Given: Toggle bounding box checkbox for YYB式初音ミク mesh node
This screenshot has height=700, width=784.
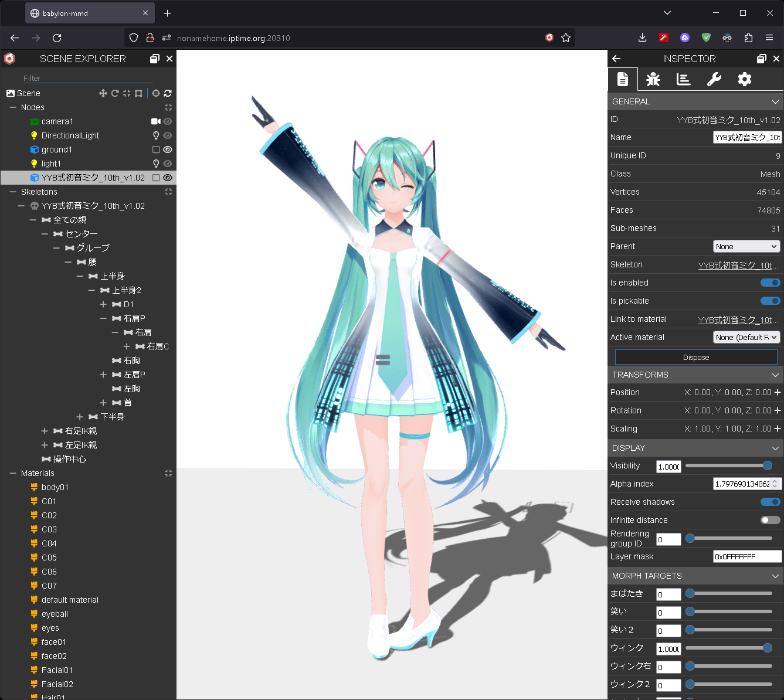Looking at the screenshot, I should click(156, 178).
